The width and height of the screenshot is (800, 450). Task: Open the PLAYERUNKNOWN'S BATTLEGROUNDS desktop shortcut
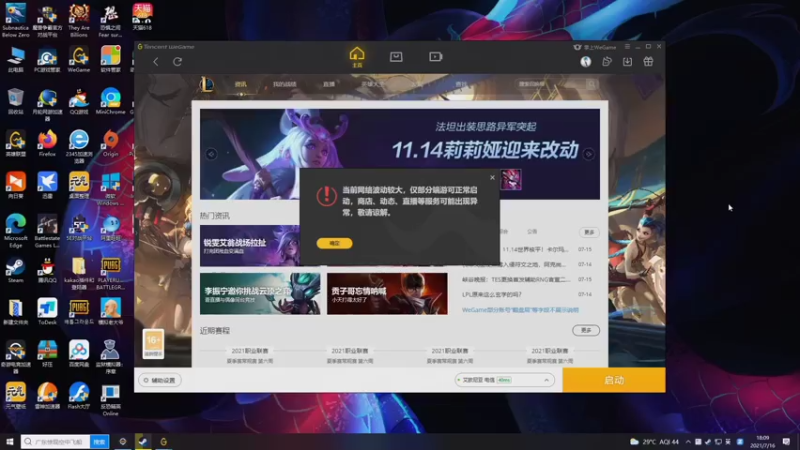(110, 273)
